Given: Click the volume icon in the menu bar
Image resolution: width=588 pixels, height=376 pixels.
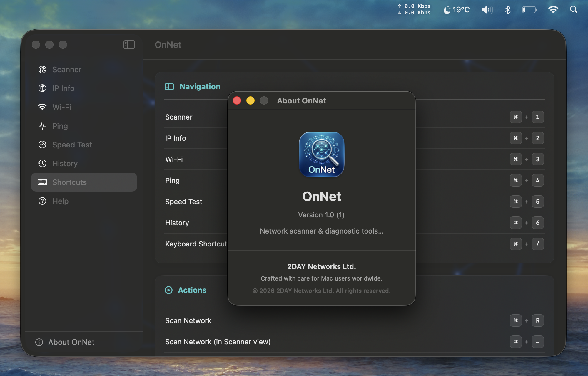Looking at the screenshot, I should tap(487, 10).
